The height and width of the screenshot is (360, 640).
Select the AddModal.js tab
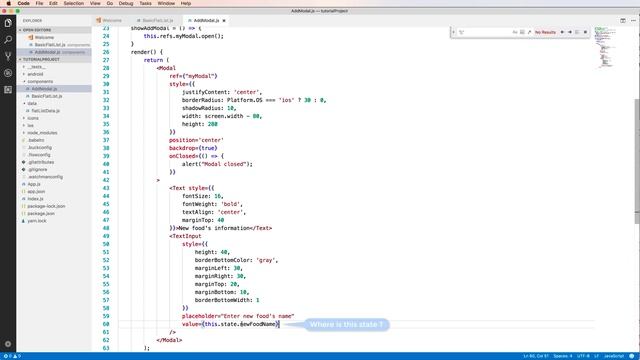(x=207, y=20)
